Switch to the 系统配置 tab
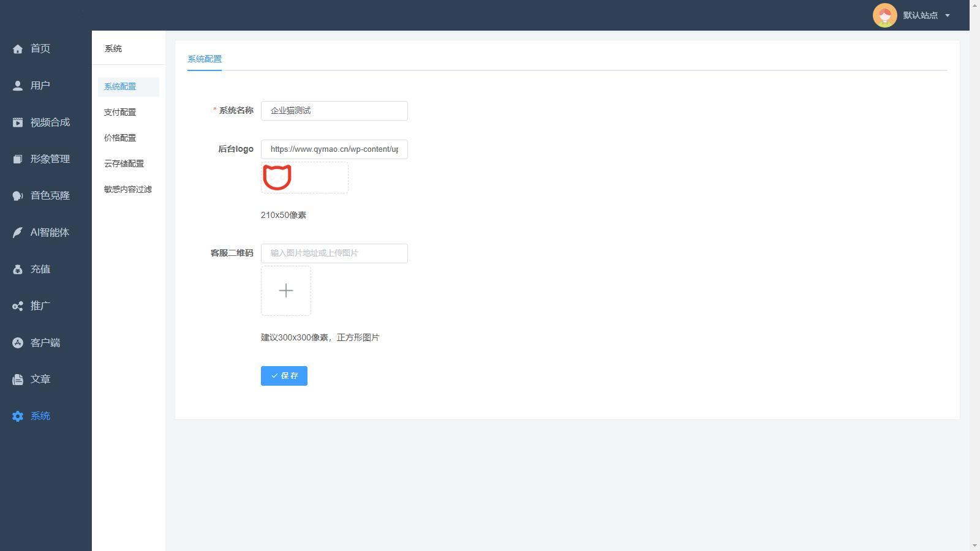This screenshot has width=980, height=551. point(205,59)
